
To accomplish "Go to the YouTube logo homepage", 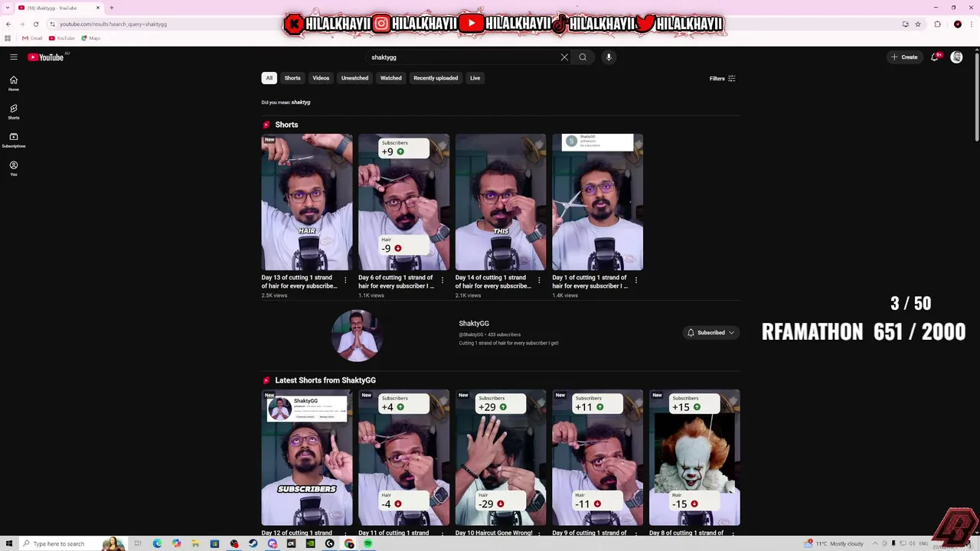I will tap(46, 57).
